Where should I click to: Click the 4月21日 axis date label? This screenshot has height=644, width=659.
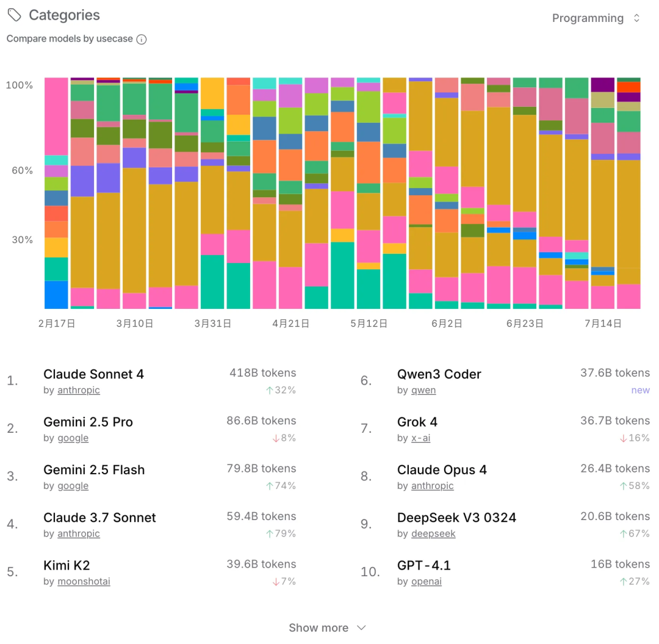[291, 324]
